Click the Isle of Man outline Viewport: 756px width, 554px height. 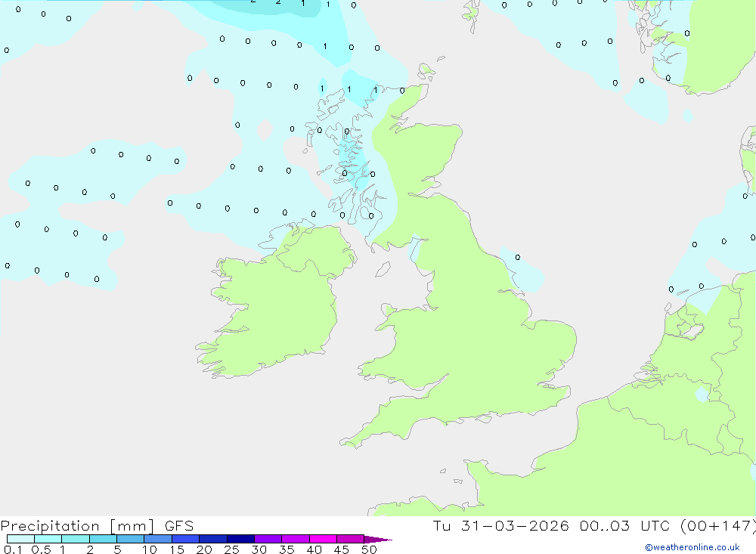383,270
